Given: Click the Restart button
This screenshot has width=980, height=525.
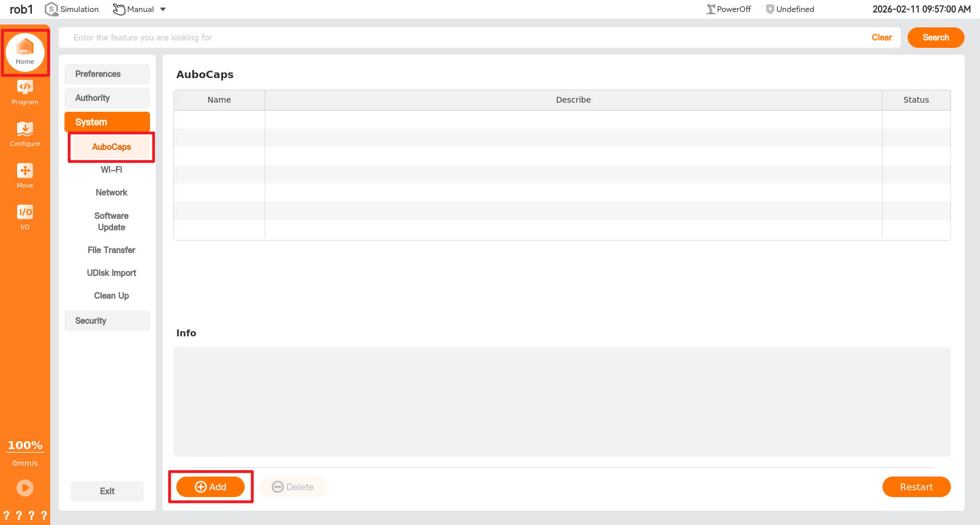Looking at the screenshot, I should coord(916,487).
